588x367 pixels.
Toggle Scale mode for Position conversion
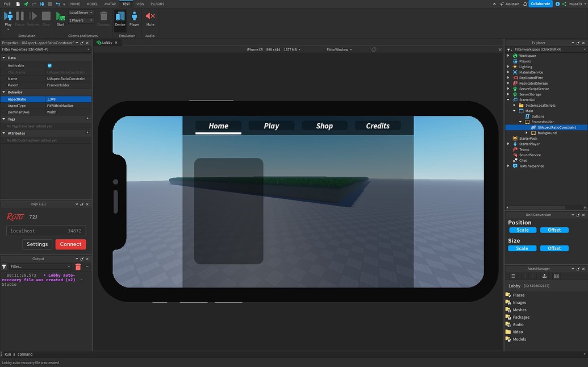pyautogui.click(x=522, y=230)
